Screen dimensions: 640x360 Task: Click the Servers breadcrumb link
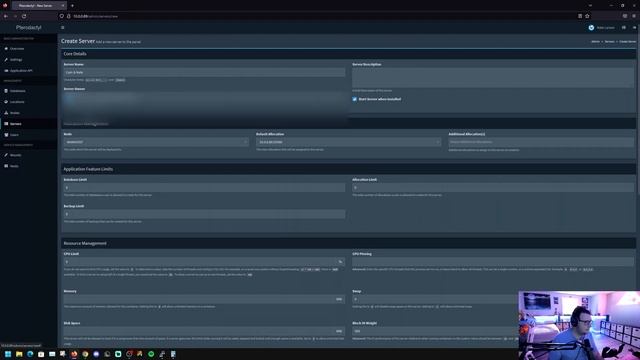click(x=609, y=42)
